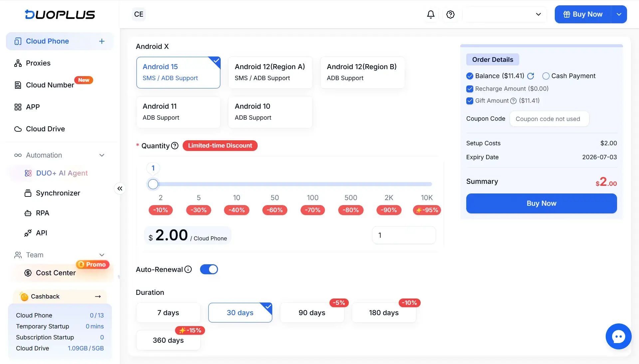Add a new cloud phone with plus icon
Viewport: 639px width, 364px height.
pyautogui.click(x=102, y=41)
